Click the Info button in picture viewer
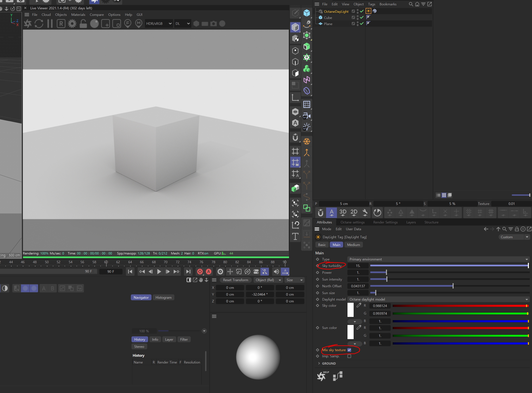 pos(155,340)
